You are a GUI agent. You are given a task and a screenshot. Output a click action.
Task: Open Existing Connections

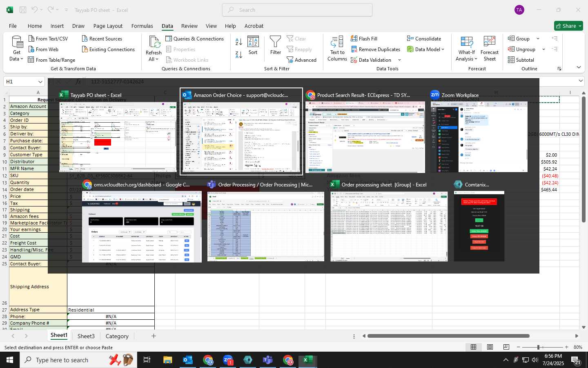coord(108,49)
